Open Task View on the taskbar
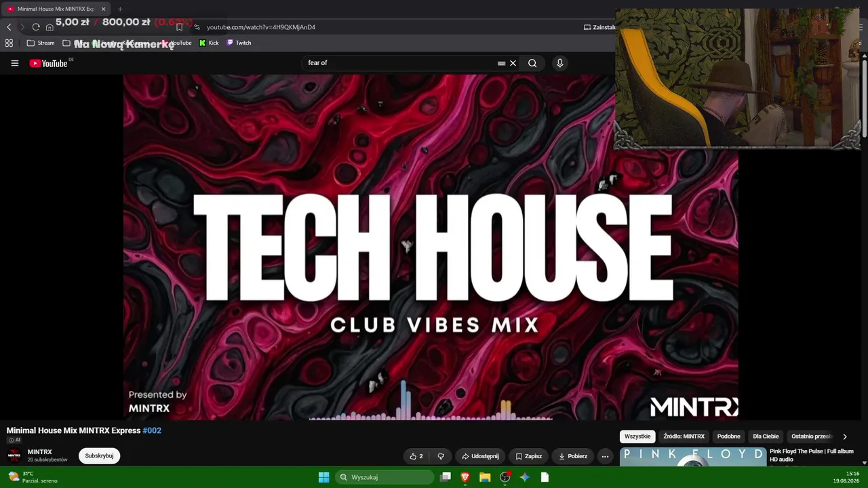 click(x=446, y=477)
